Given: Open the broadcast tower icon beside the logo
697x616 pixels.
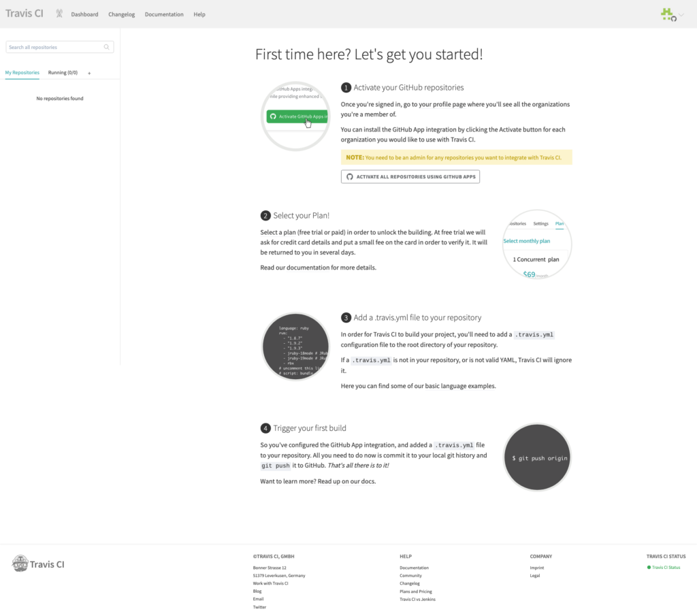Looking at the screenshot, I should pyautogui.click(x=59, y=14).
